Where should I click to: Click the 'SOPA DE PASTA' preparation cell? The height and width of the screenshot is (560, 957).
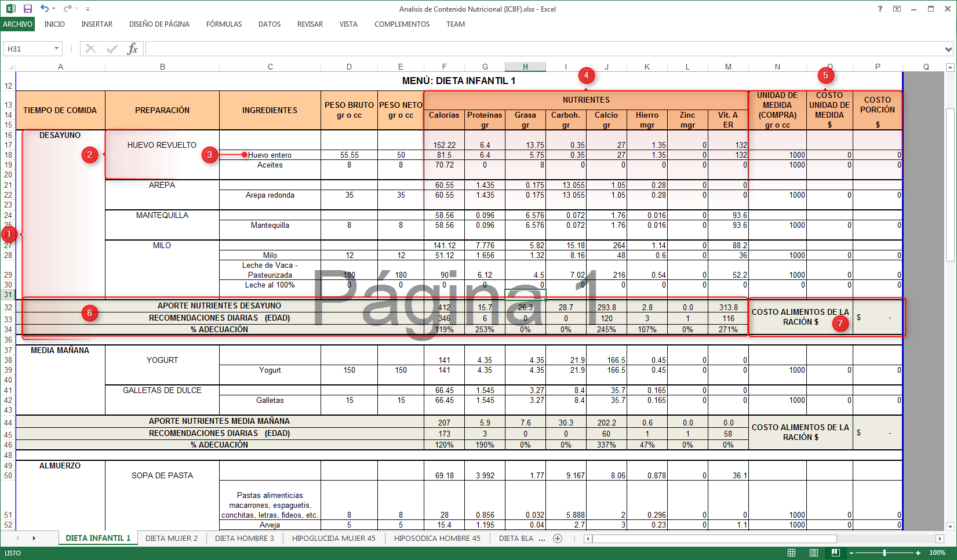tap(162, 475)
